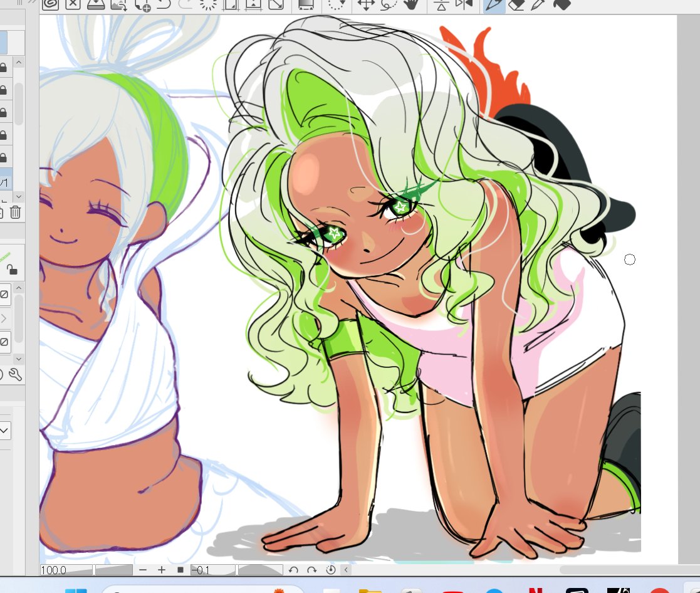Collapse the bar with the left chevron after rotation icons

pos(346,570)
